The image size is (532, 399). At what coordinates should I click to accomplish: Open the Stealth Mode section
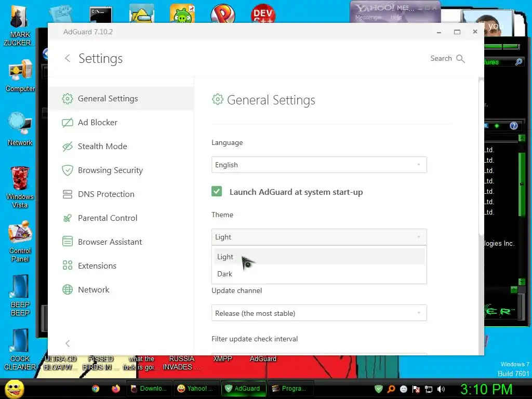tap(121, 146)
